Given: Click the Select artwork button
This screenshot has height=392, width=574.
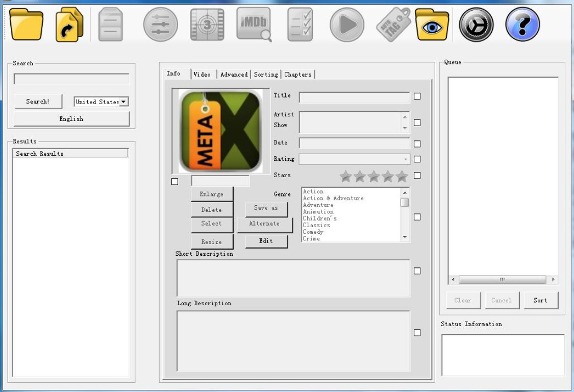Looking at the screenshot, I should click(212, 224).
